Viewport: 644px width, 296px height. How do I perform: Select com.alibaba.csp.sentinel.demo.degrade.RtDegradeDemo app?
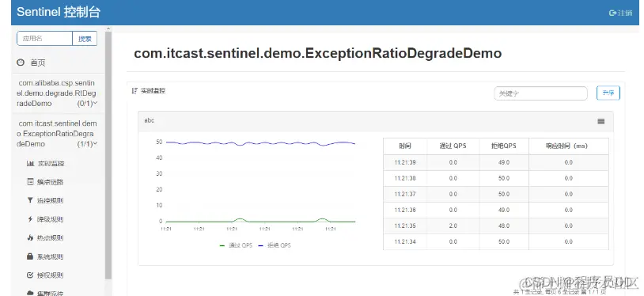pos(58,93)
